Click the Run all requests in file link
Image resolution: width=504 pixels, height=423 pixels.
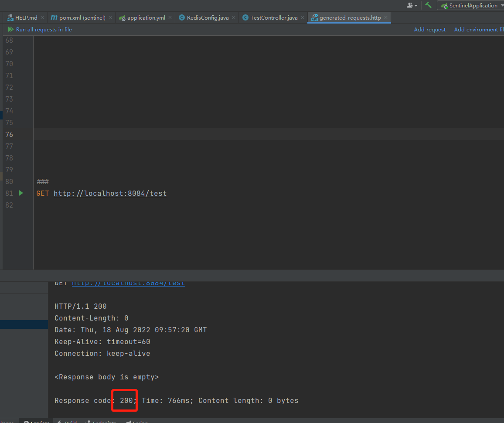coord(44,30)
